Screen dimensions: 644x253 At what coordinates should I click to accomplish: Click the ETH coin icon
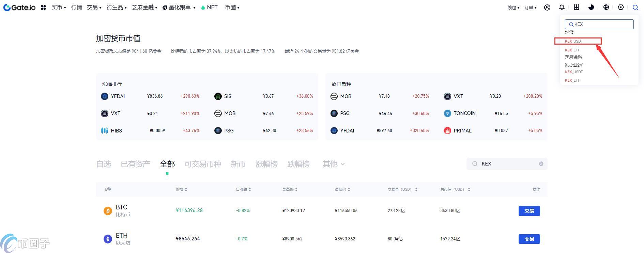(x=108, y=239)
